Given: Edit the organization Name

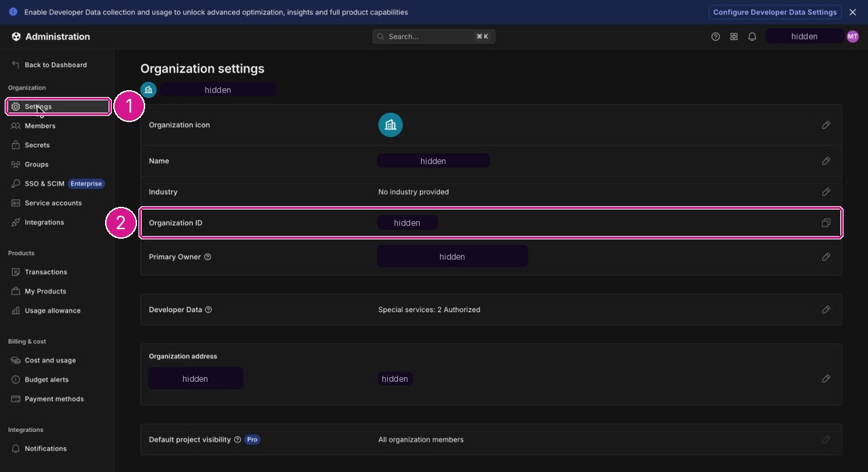Looking at the screenshot, I should [x=826, y=161].
